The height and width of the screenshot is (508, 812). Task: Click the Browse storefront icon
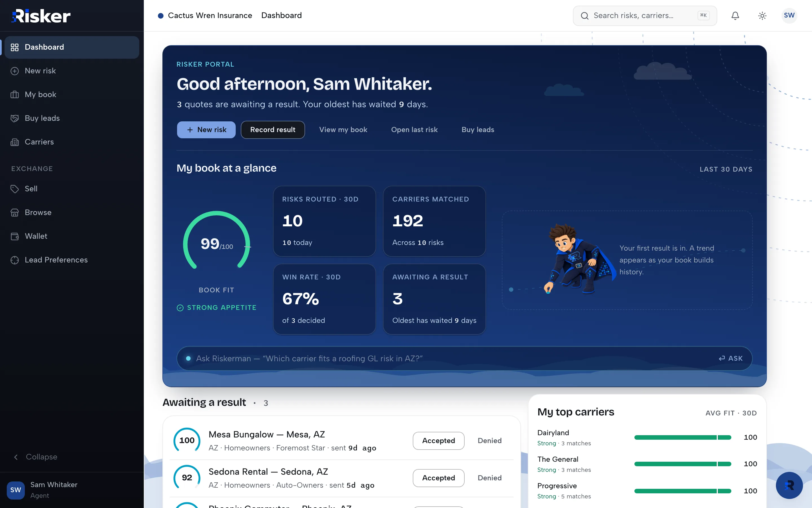(x=14, y=213)
